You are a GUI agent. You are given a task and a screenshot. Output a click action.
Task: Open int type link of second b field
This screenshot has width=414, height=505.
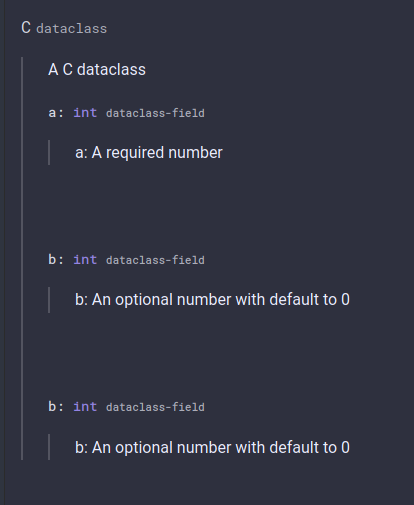85,407
